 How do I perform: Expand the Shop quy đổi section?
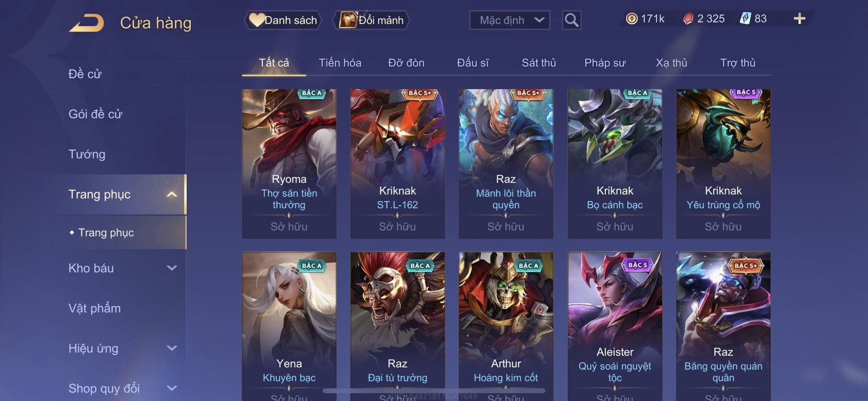click(x=171, y=388)
